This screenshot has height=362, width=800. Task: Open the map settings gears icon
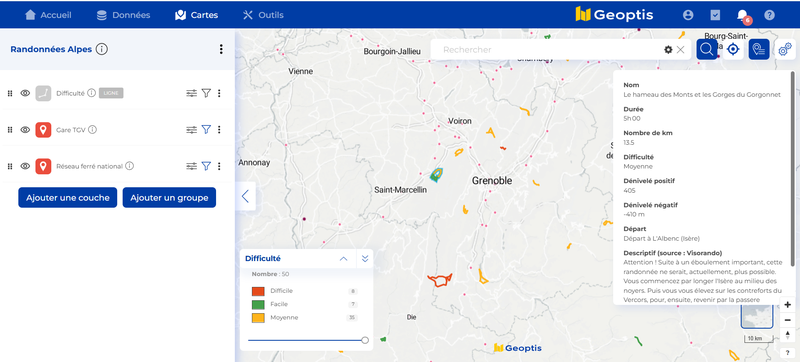point(785,49)
